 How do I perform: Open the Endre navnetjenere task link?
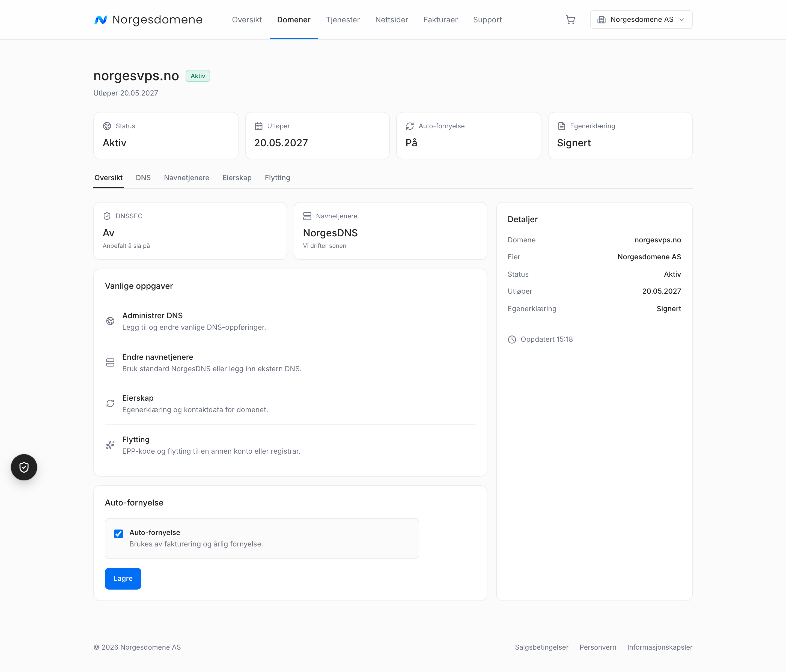[290, 363]
